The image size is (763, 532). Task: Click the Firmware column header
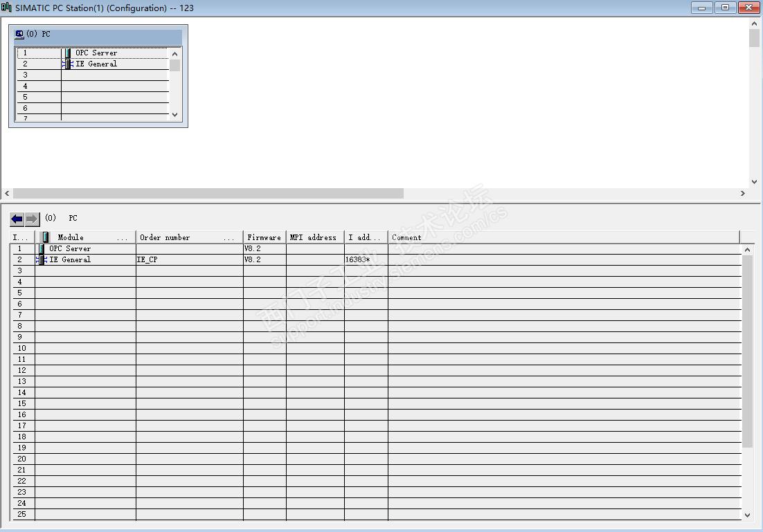[264, 237]
